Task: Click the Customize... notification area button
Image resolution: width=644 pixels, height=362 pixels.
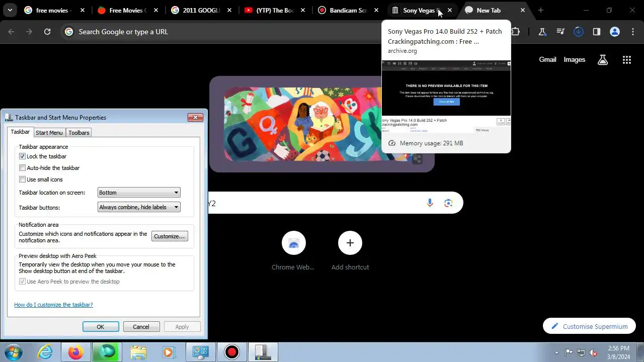Action: tap(170, 236)
